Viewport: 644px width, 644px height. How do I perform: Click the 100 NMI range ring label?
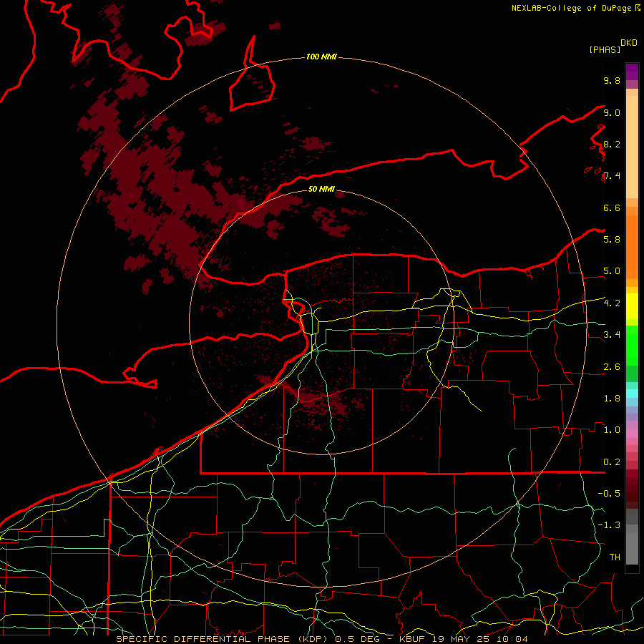tap(321, 57)
